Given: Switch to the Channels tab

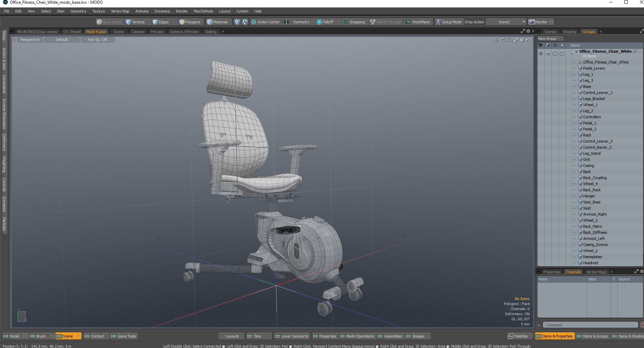Looking at the screenshot, I should [573, 272].
